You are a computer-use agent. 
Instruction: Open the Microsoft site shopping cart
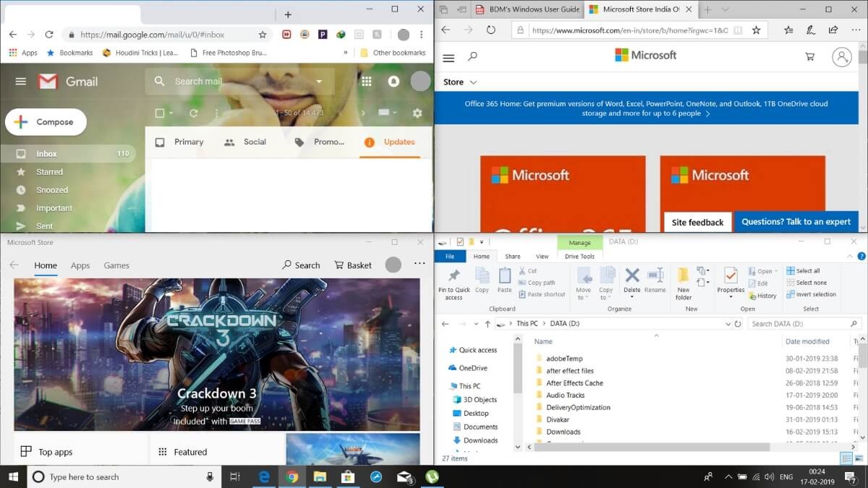809,56
